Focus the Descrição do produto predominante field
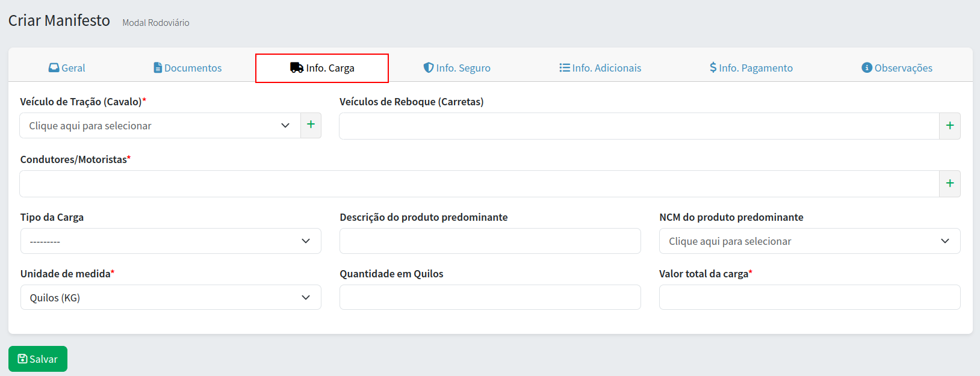Screen dimensions: 980x376 point(490,241)
